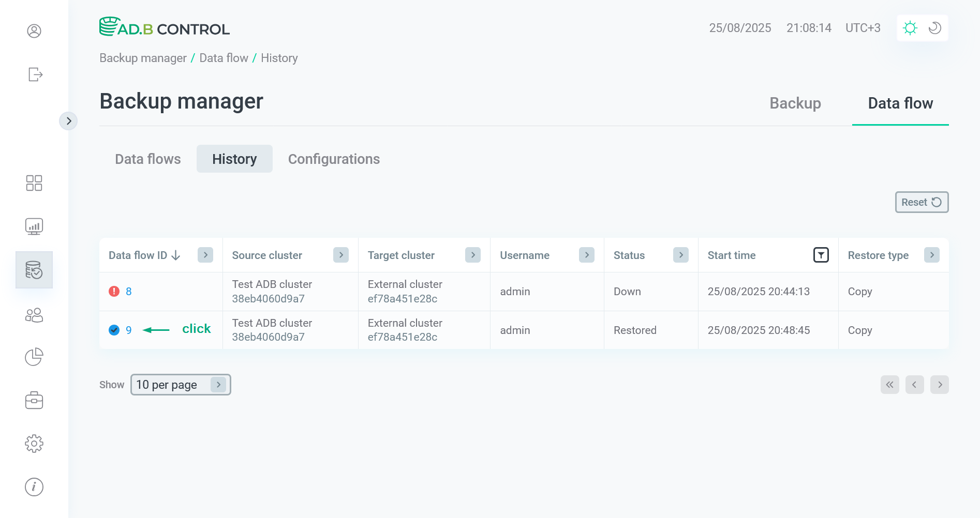Open the pie chart reports sidebar icon
Image resolution: width=980 pixels, height=518 pixels.
pos(34,357)
